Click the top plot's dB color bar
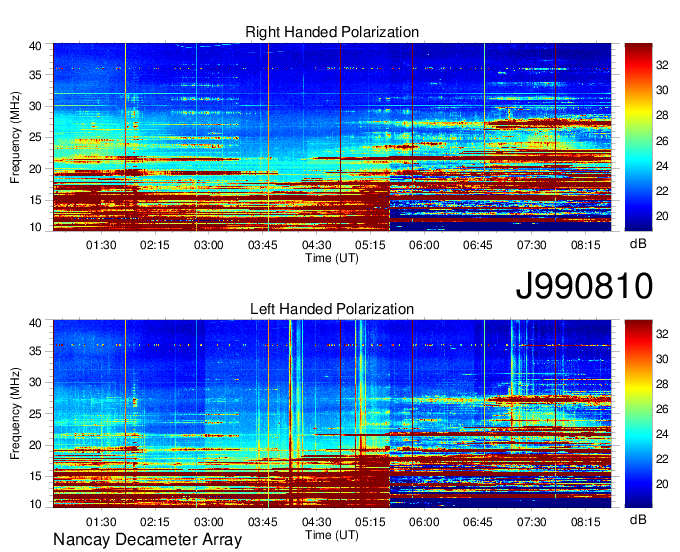Viewport: 680px width, 552px height. click(638, 137)
